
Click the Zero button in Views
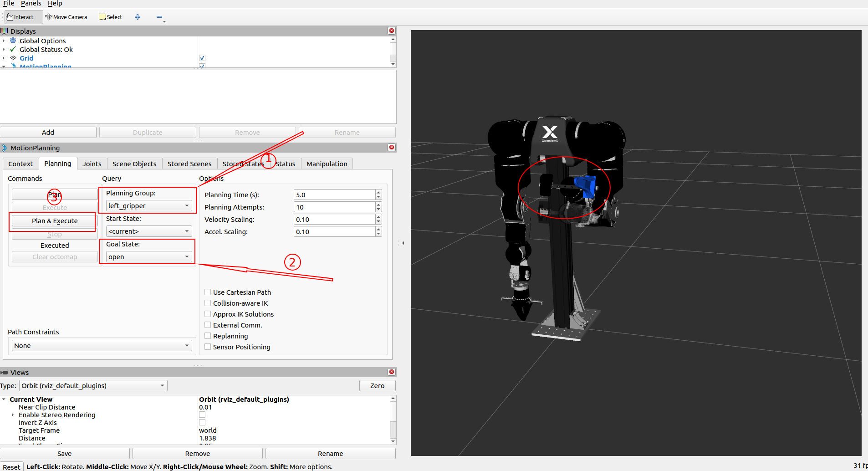click(377, 386)
